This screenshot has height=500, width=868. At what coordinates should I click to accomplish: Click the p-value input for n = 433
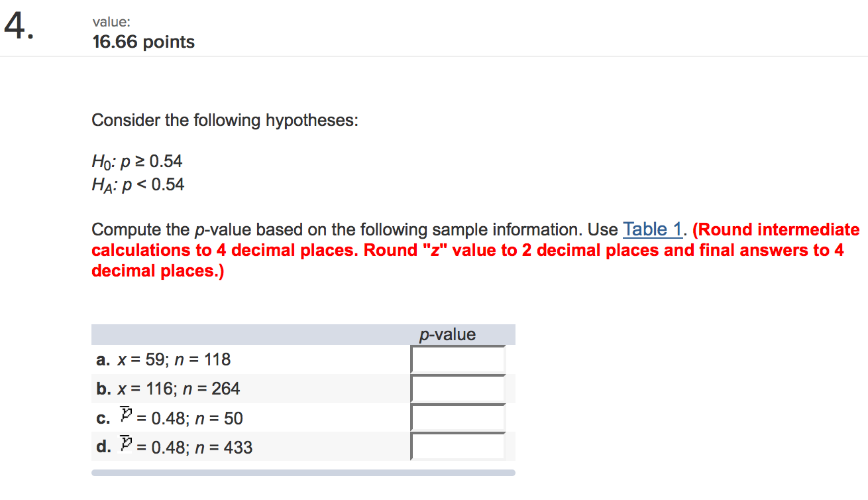(458, 446)
